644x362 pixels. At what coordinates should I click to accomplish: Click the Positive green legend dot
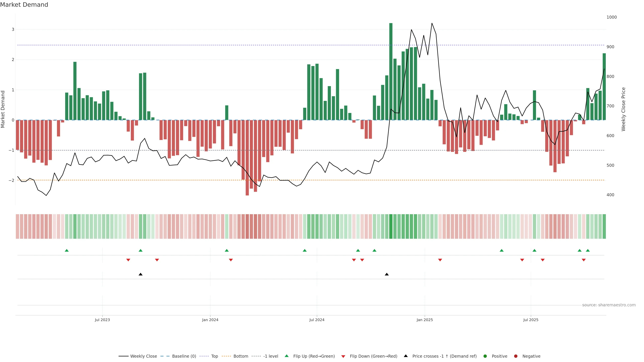pos(485,356)
